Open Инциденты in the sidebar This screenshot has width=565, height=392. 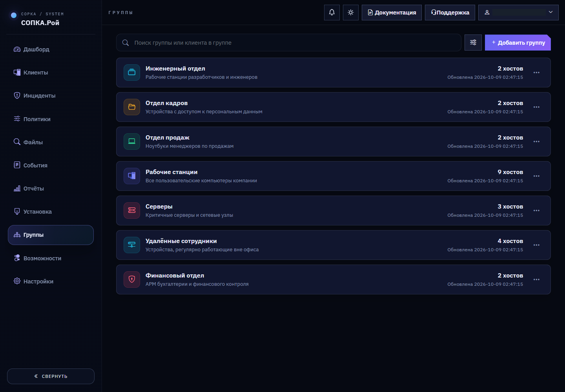[51, 96]
